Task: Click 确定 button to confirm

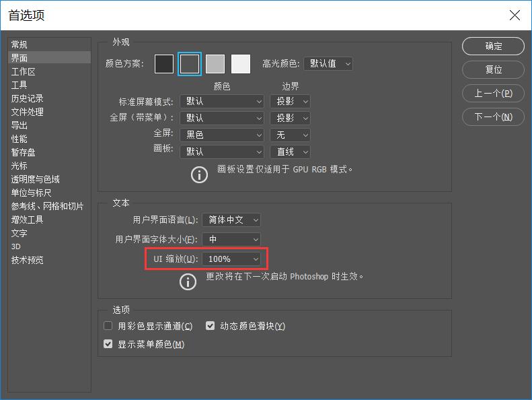Action: pos(493,46)
